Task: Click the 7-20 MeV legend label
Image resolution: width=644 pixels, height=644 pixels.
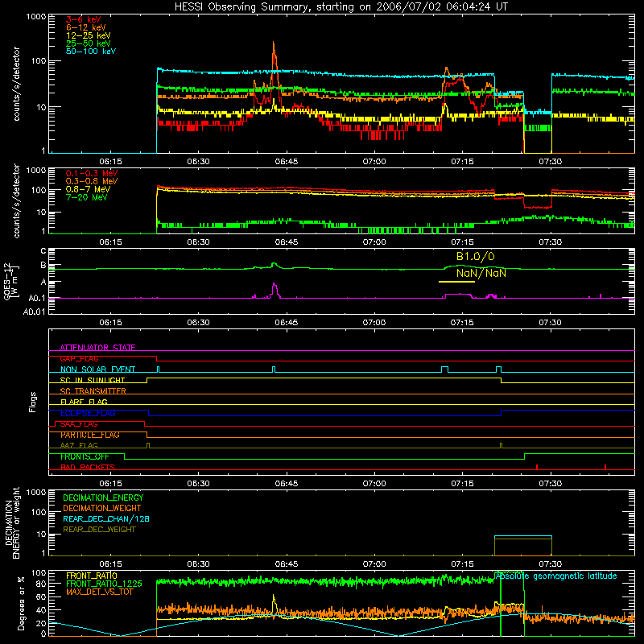Action: (x=87, y=197)
